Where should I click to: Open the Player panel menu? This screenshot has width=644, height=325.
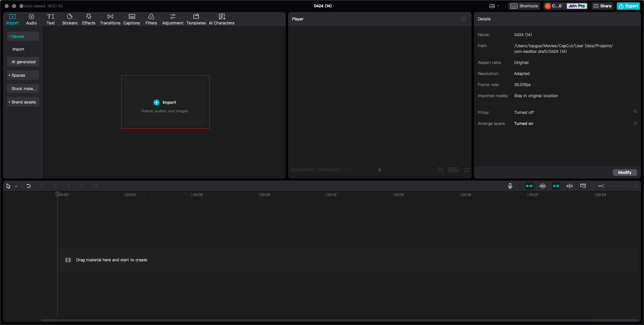(x=464, y=19)
